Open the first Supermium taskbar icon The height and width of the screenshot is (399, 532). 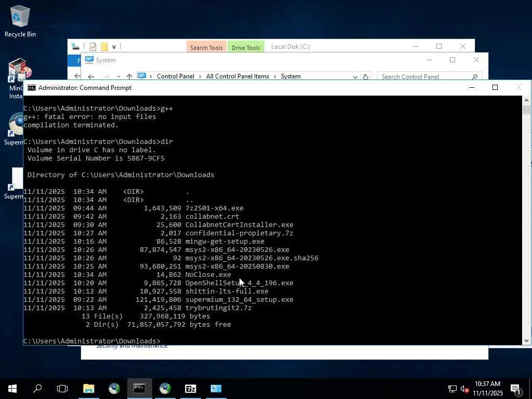[x=114, y=389]
